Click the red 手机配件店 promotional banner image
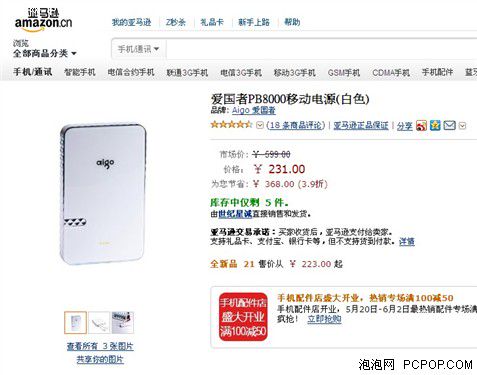This screenshot has height=375, width=477. pyautogui.click(x=243, y=317)
